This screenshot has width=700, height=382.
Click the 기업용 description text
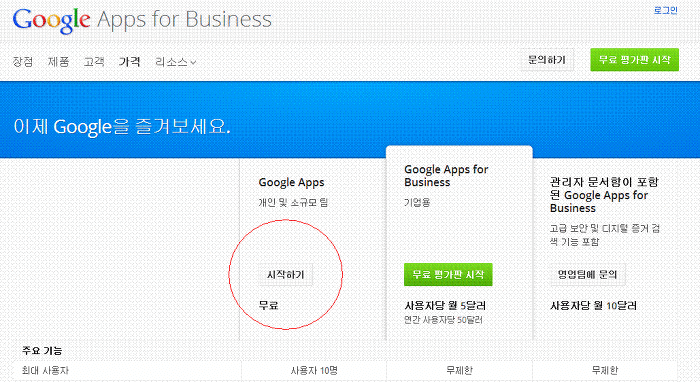[417, 203]
